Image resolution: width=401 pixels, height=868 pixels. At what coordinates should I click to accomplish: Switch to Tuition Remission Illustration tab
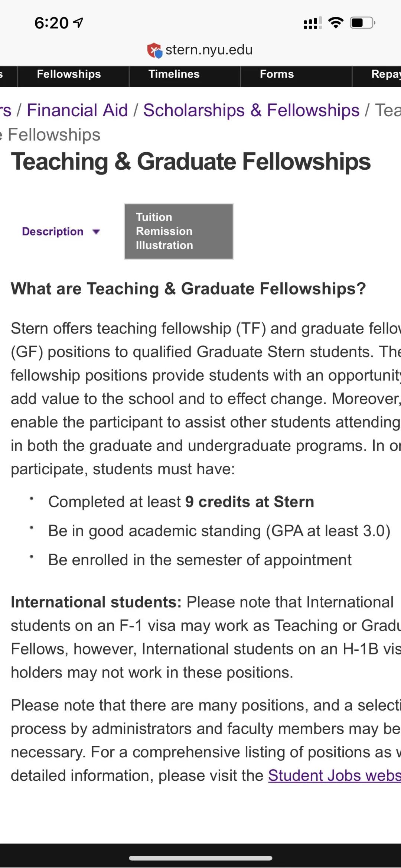pyautogui.click(x=179, y=231)
